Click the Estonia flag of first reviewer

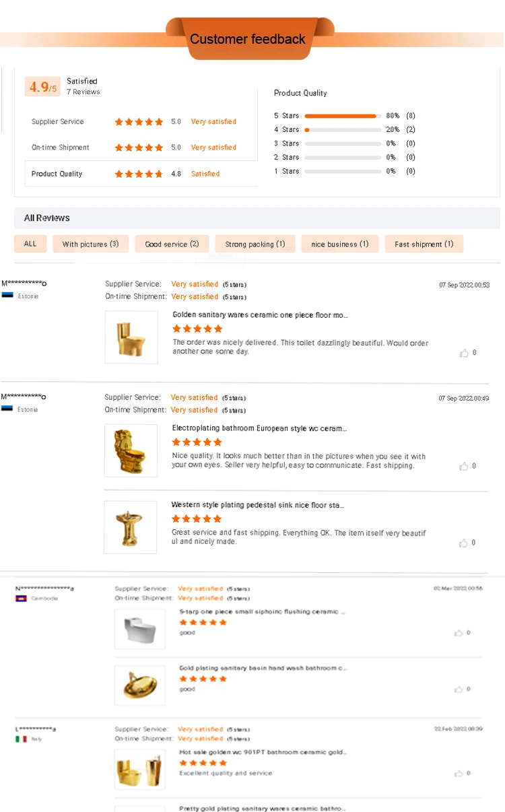point(7,296)
